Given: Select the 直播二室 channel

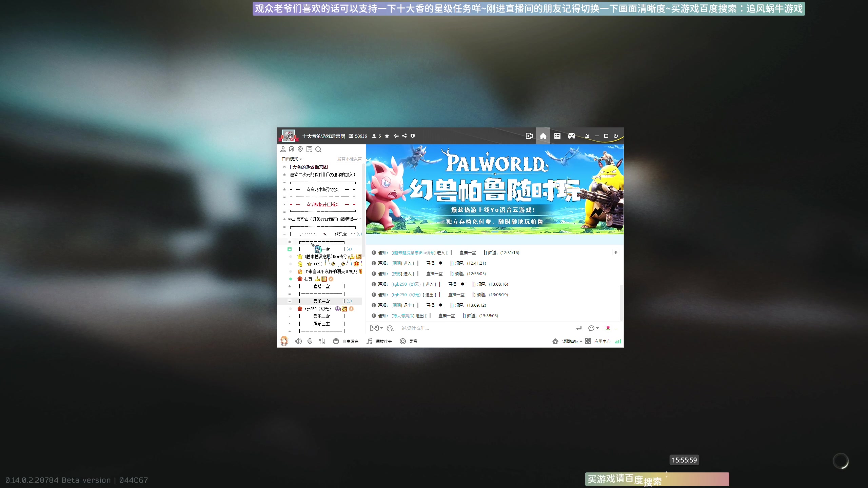Looking at the screenshot, I should pyautogui.click(x=321, y=286).
